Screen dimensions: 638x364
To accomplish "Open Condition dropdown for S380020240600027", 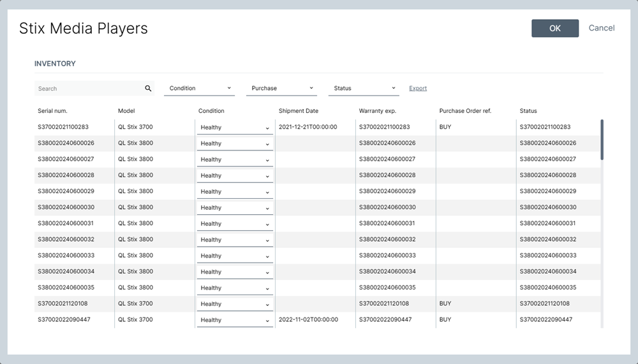I will tap(235, 159).
